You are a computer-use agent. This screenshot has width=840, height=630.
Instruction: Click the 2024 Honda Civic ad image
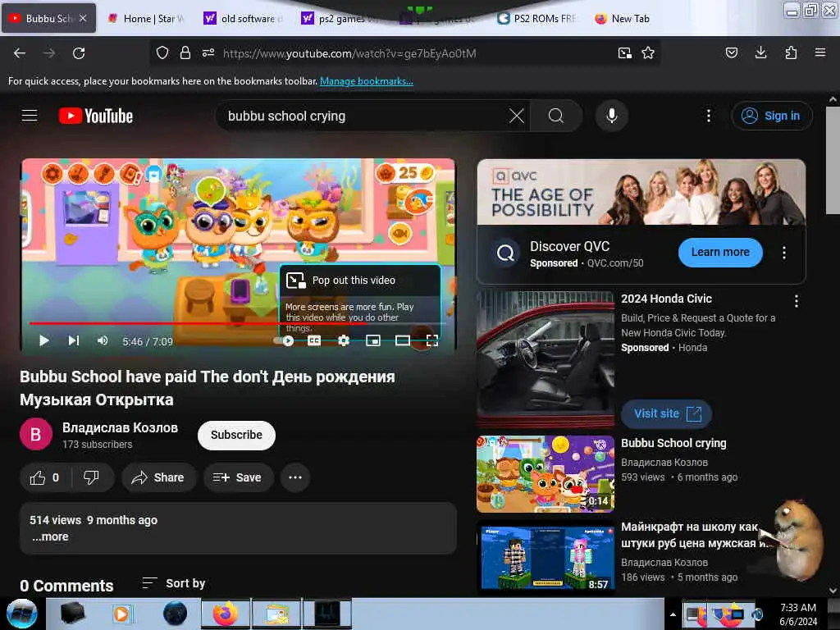tap(546, 359)
